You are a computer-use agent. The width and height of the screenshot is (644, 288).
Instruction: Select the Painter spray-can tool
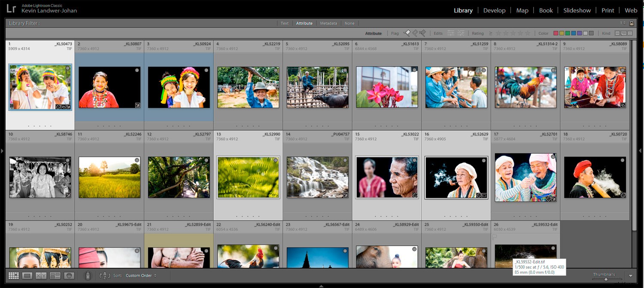88,275
